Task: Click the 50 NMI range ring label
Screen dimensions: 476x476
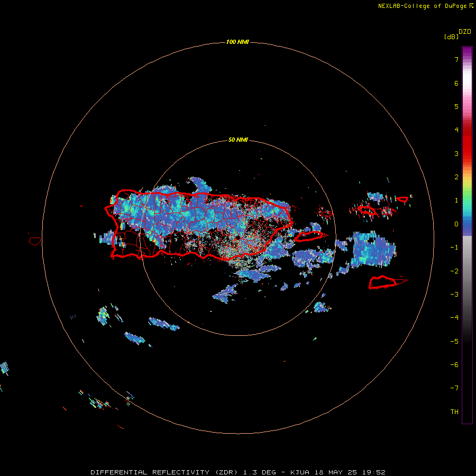Action: pyautogui.click(x=238, y=140)
